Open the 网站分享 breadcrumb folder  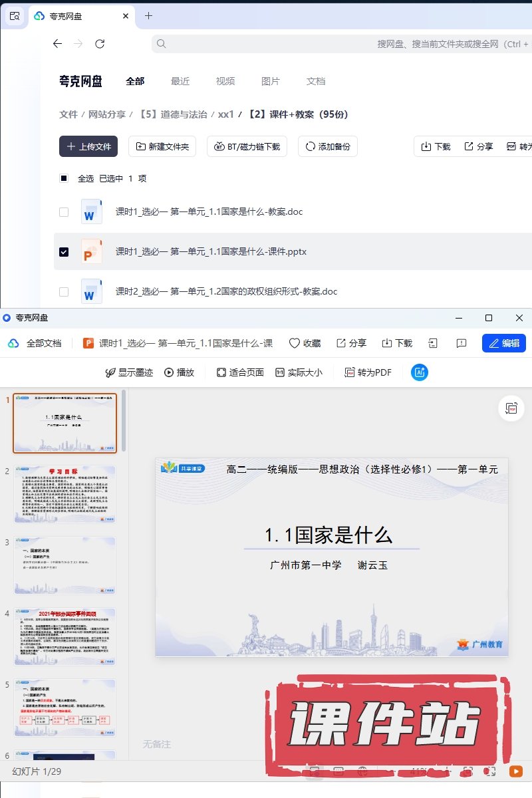tap(107, 114)
